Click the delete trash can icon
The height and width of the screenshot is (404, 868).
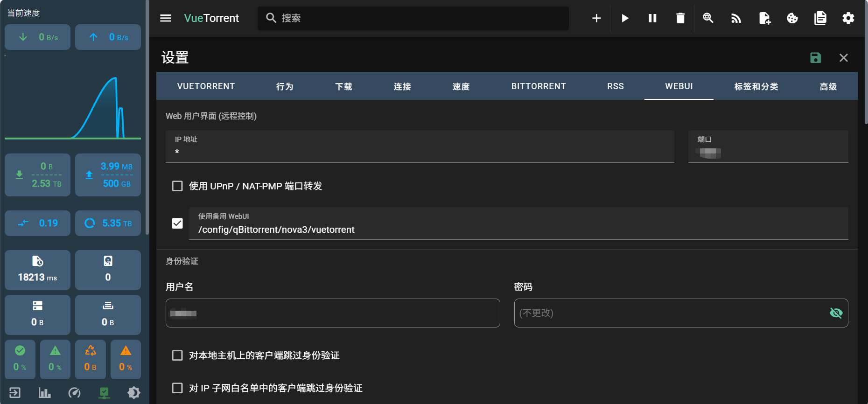(x=680, y=18)
